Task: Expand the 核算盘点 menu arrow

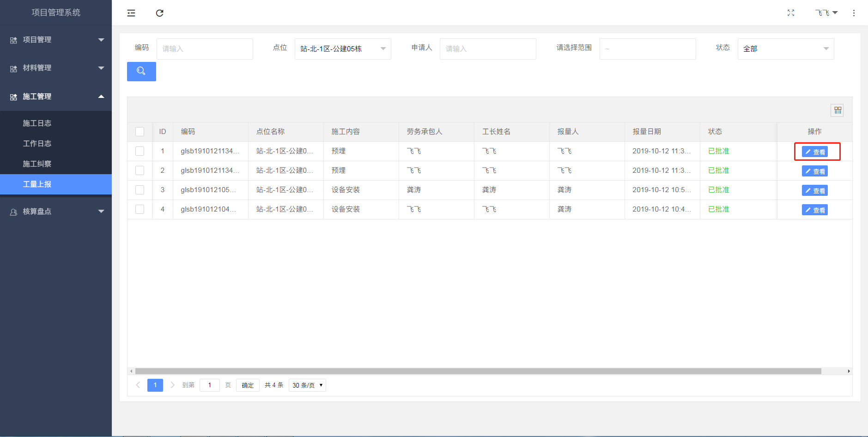Action: 101,212
